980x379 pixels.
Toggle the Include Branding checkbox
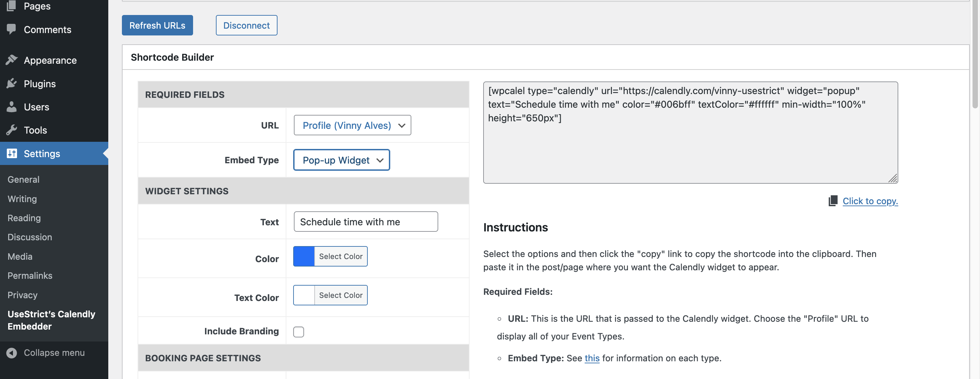tap(299, 331)
